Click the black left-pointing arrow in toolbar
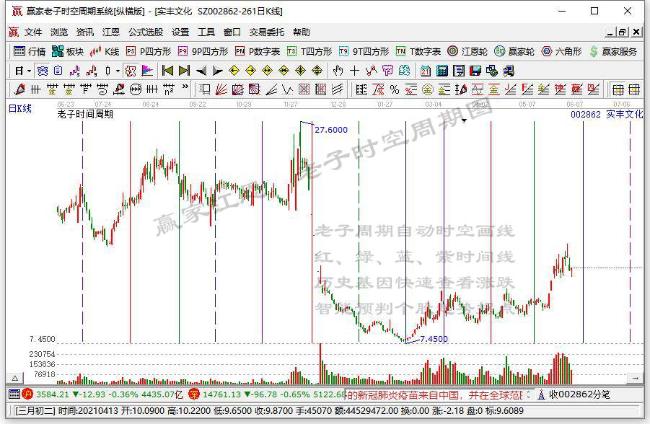 (x=201, y=71)
